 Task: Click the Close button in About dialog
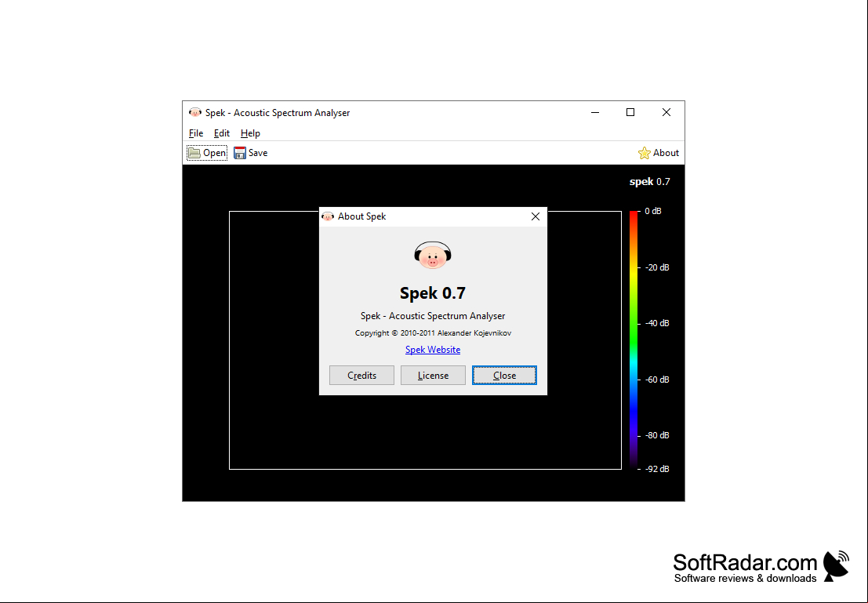click(504, 376)
